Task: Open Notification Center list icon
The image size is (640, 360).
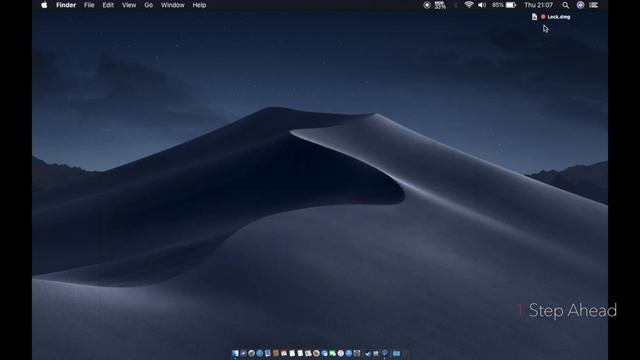Action: [593, 5]
